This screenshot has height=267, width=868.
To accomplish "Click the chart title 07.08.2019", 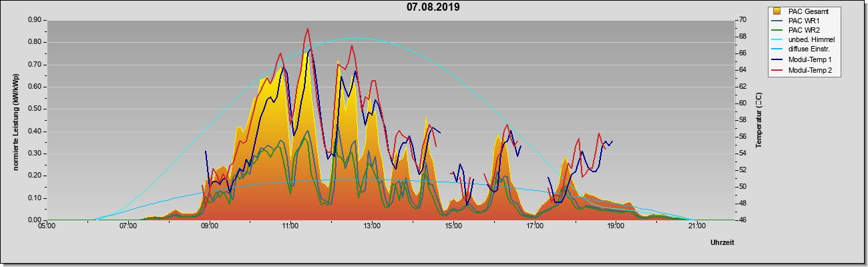I will 433,7.
